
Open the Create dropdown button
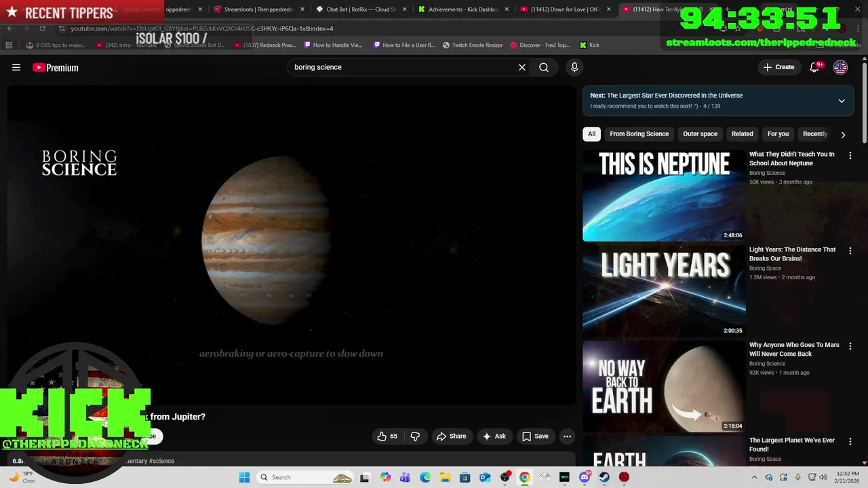point(778,67)
